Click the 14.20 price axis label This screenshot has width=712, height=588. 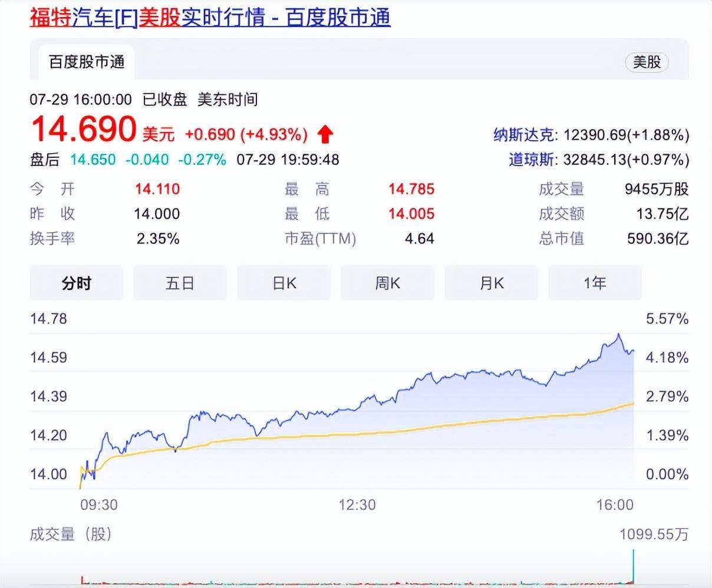pyautogui.click(x=48, y=435)
